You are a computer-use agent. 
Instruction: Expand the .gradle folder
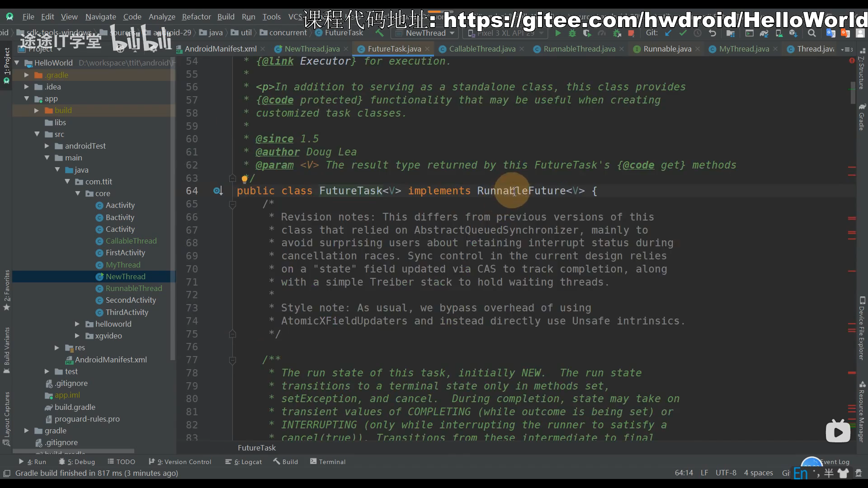[26, 75]
